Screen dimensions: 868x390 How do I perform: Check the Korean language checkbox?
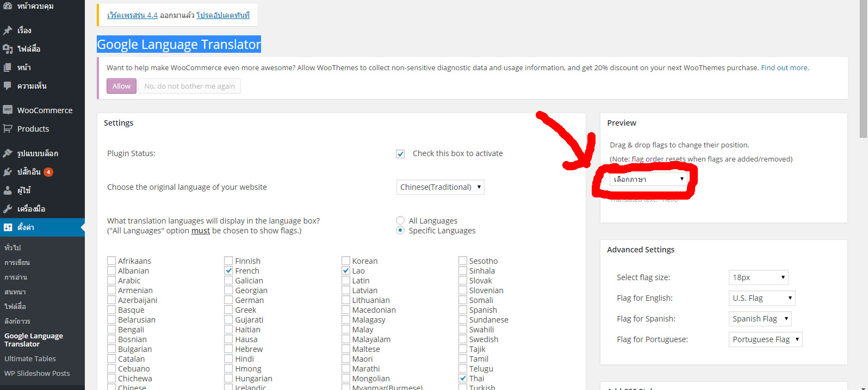[x=346, y=261]
